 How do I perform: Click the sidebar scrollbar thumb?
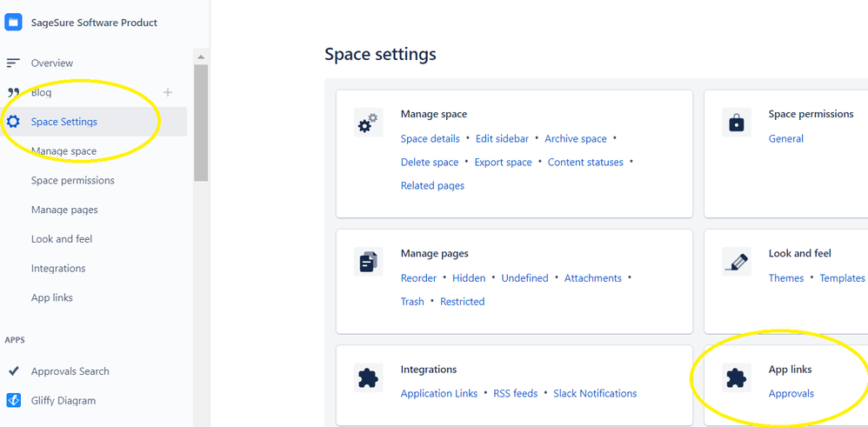[x=201, y=123]
